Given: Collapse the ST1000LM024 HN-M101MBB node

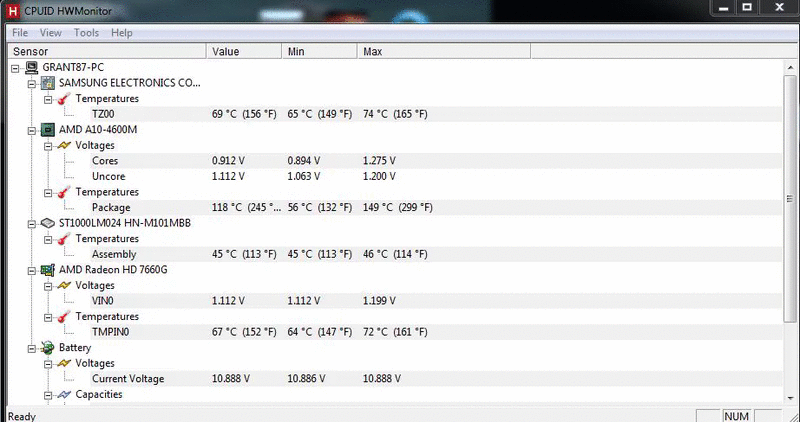Looking at the screenshot, I should click(32, 224).
